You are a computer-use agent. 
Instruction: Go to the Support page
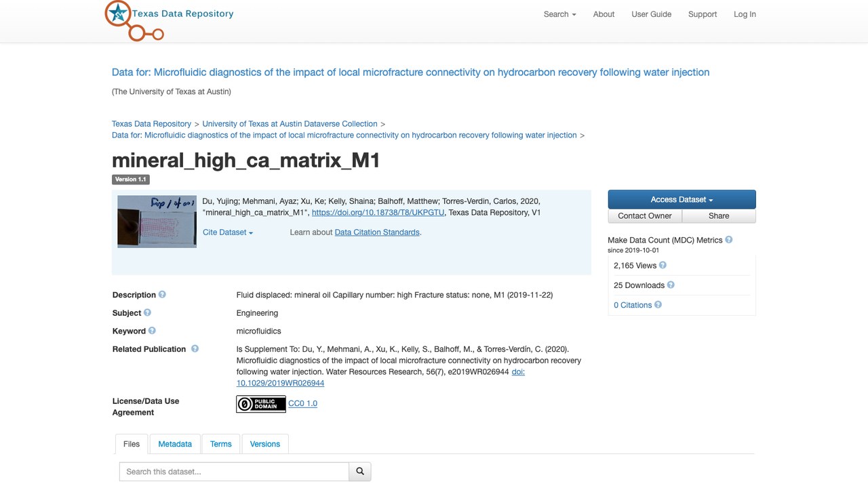click(x=703, y=14)
